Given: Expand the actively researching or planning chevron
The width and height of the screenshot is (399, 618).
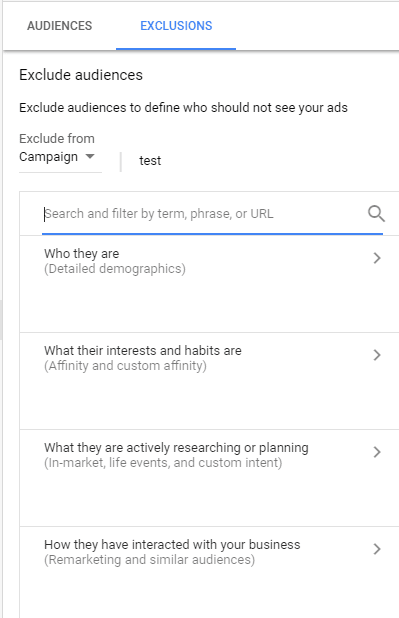Looking at the screenshot, I should 377,452.
